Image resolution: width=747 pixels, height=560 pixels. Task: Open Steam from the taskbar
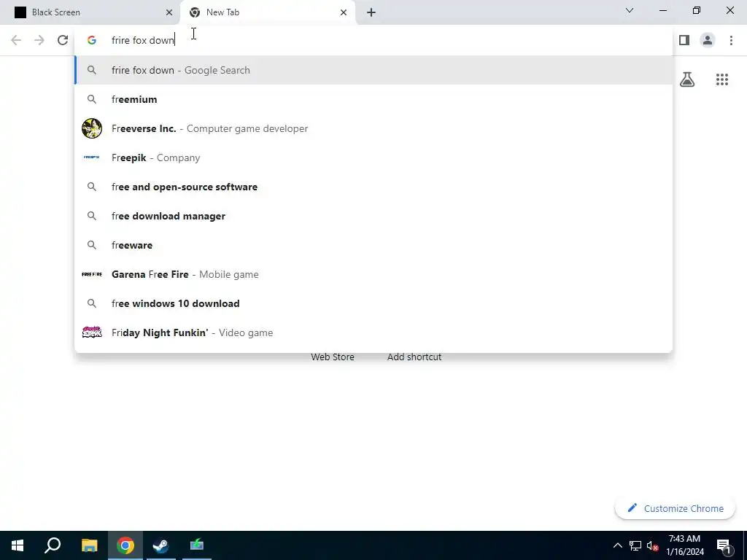[x=161, y=545]
